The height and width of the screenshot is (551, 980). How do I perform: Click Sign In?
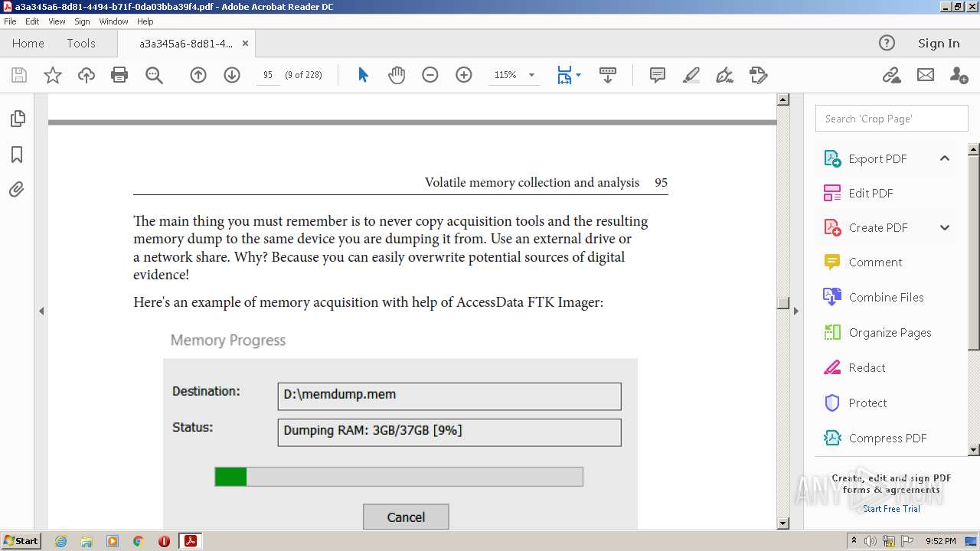point(939,43)
